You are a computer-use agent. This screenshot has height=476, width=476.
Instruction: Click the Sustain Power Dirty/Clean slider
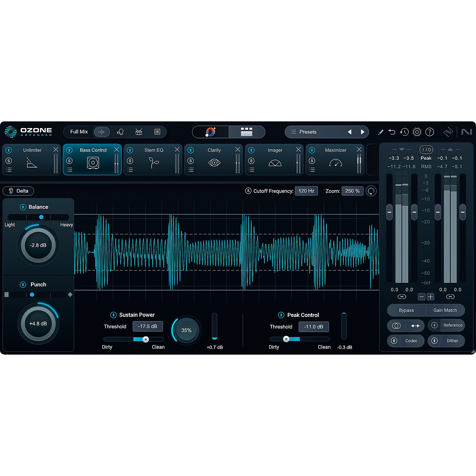145,339
